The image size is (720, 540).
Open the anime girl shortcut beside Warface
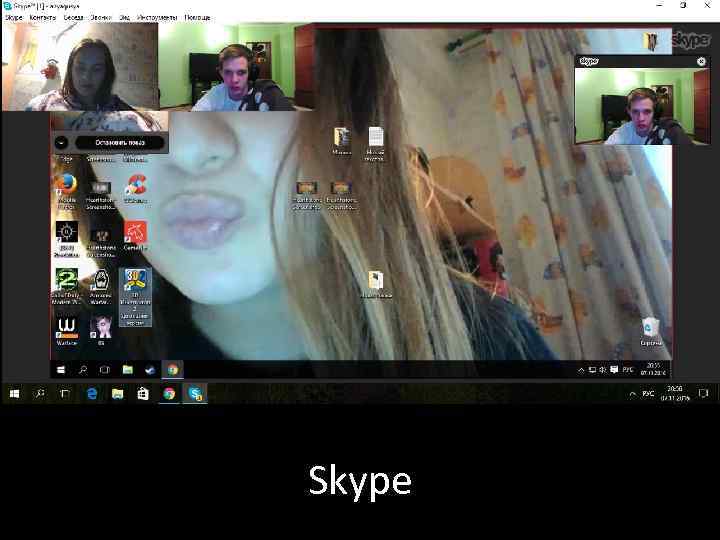pyautogui.click(x=101, y=331)
